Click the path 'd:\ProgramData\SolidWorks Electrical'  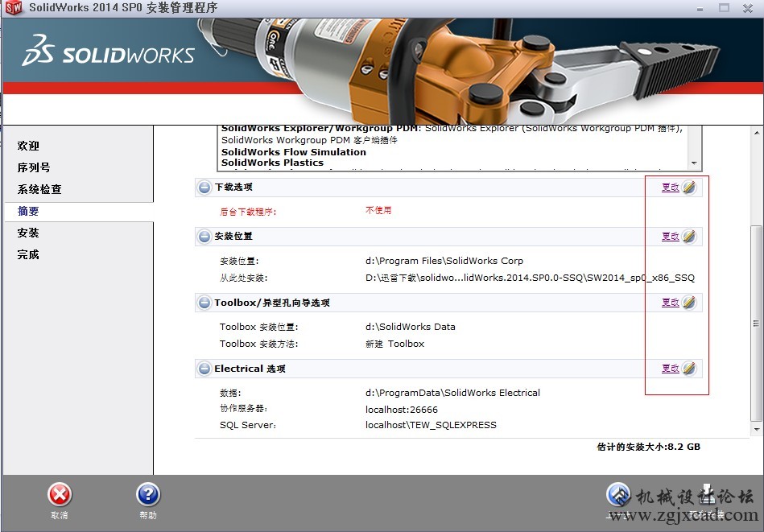pos(452,393)
